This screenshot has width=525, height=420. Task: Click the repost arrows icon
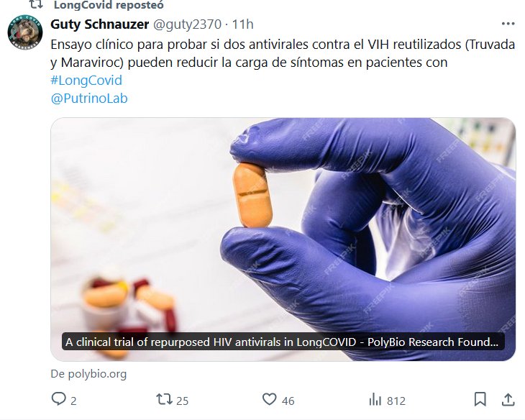[x=165, y=399]
